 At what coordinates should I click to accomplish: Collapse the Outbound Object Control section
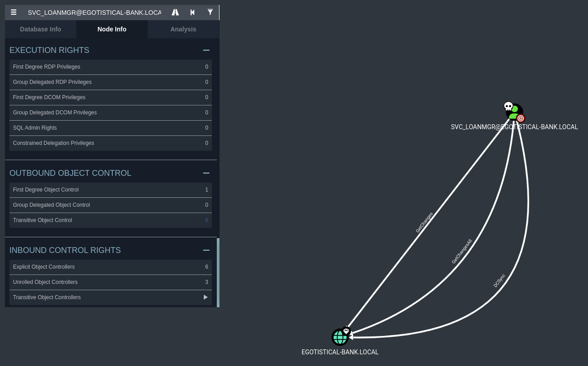pyautogui.click(x=206, y=173)
